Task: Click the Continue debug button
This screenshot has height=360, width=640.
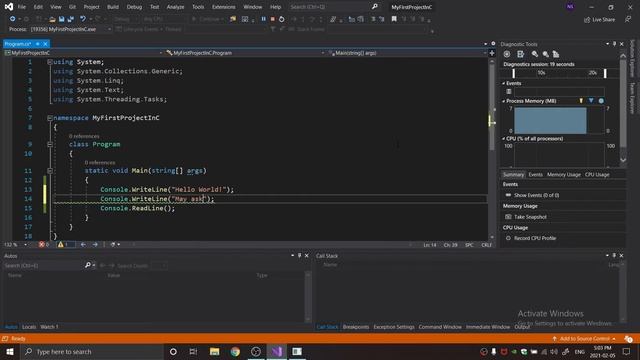Action: coord(208,19)
